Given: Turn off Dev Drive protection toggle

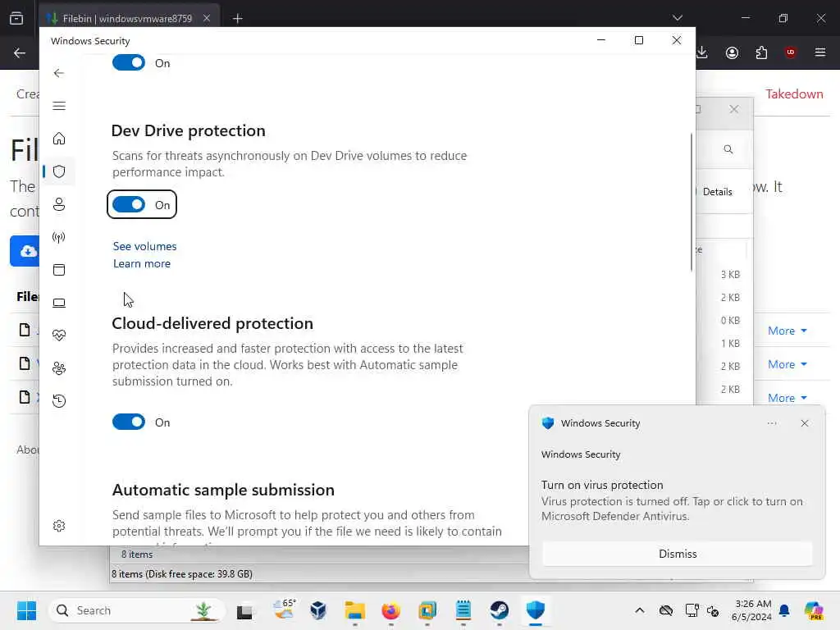Looking at the screenshot, I should [x=129, y=204].
